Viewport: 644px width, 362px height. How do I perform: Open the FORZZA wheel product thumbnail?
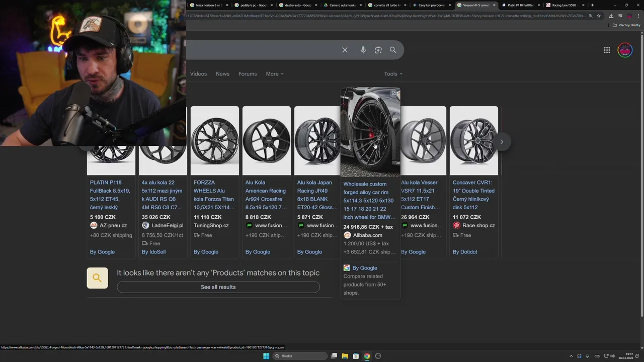[x=215, y=141]
